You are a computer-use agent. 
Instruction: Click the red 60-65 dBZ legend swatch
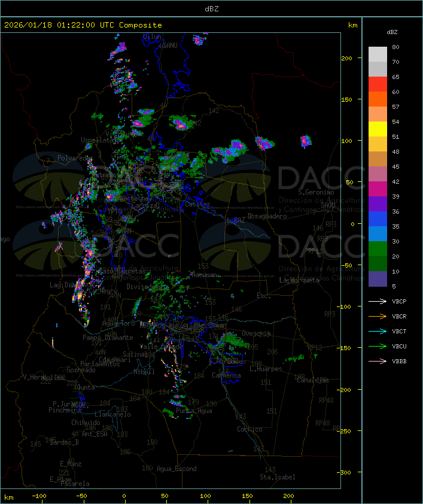coord(378,84)
